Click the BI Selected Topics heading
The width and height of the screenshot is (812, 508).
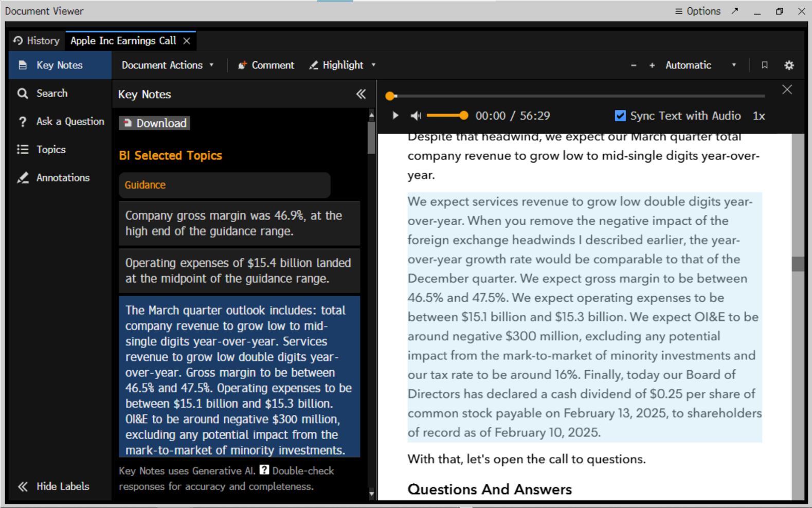171,155
